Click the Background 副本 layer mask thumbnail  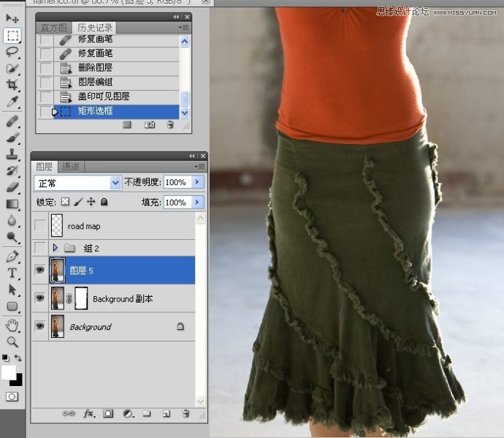[x=81, y=298]
